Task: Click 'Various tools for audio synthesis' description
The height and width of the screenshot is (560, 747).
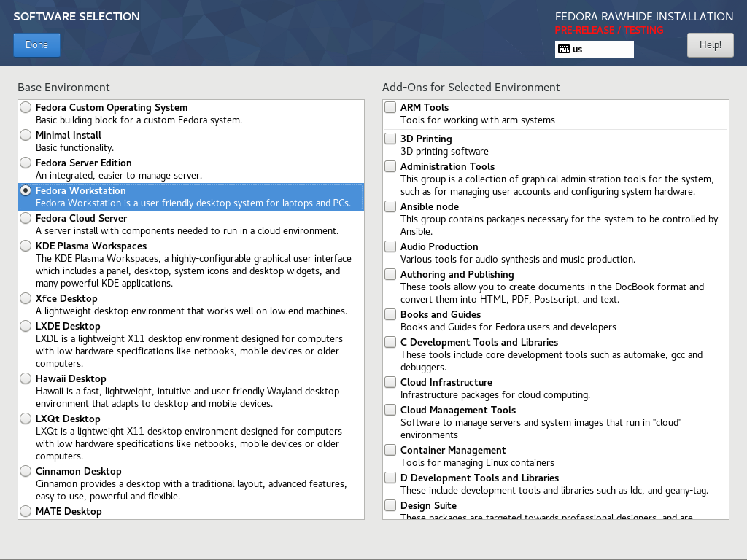Action: coord(517,259)
